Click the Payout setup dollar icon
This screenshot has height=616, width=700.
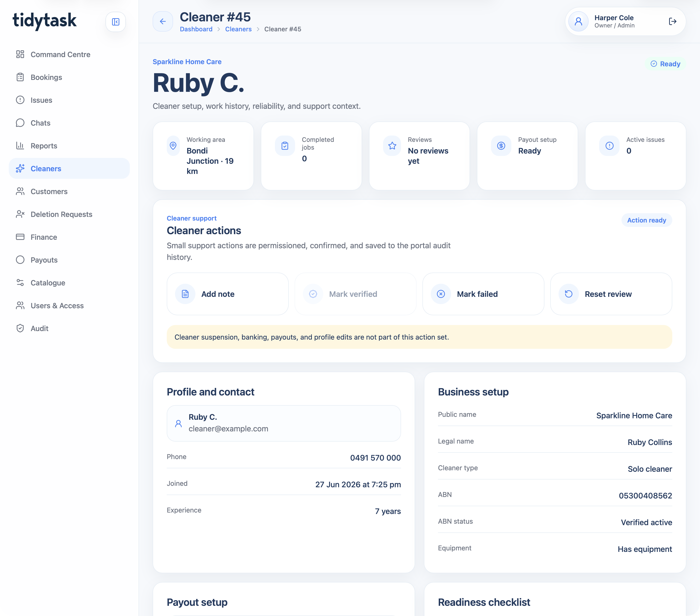tap(501, 146)
